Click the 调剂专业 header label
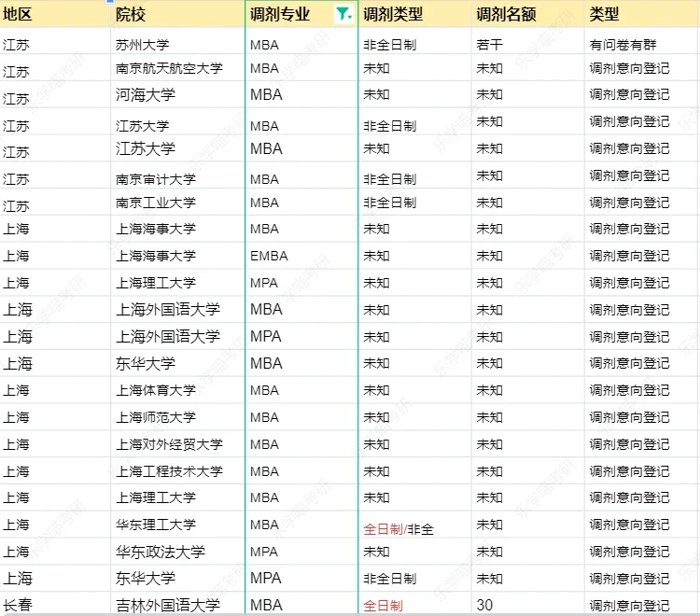 tap(280, 14)
